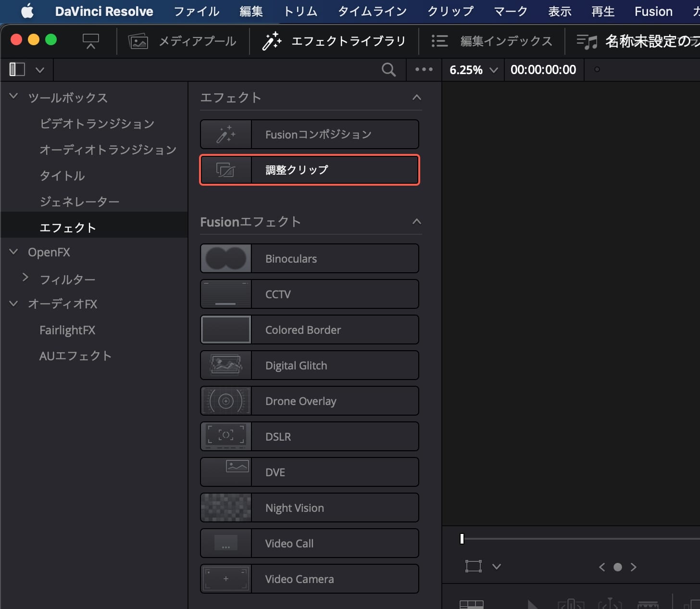Select ジェネレーター in the toolbox

tap(79, 202)
